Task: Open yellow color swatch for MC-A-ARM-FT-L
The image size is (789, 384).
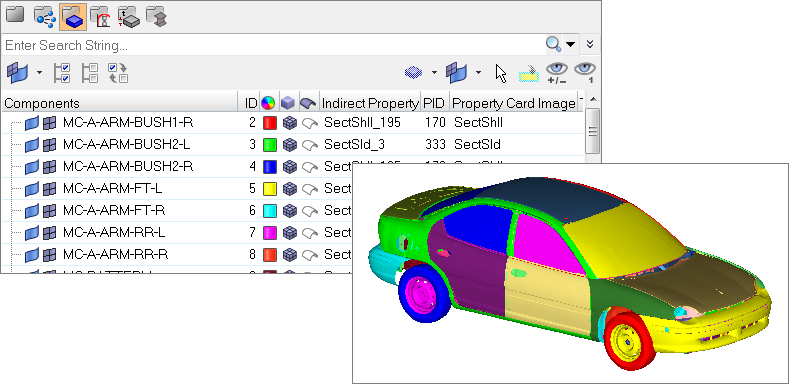Action: 270,189
